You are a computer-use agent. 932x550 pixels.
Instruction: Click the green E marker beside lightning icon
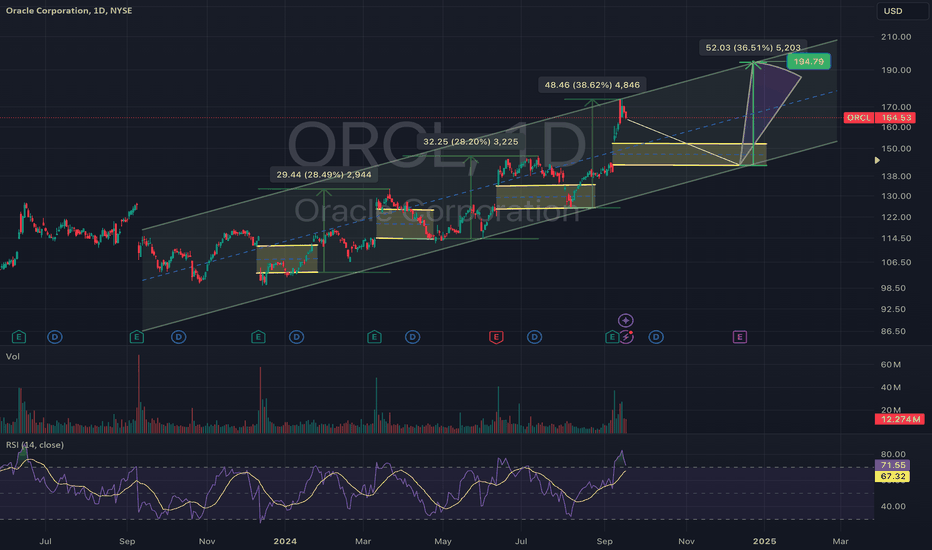click(611, 337)
